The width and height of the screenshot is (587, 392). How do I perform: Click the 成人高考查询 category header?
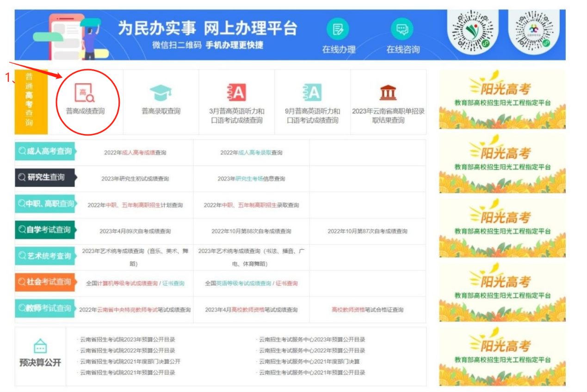point(45,150)
